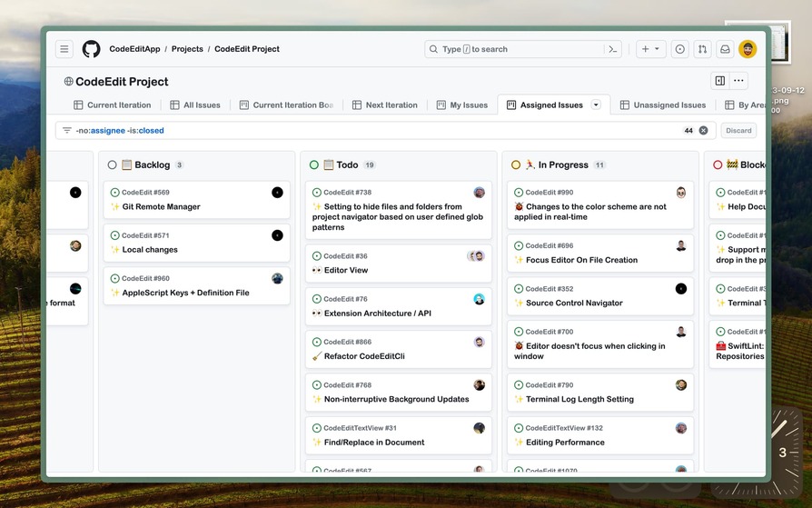
Task: Click the filter icon in filter bar
Action: click(67, 131)
